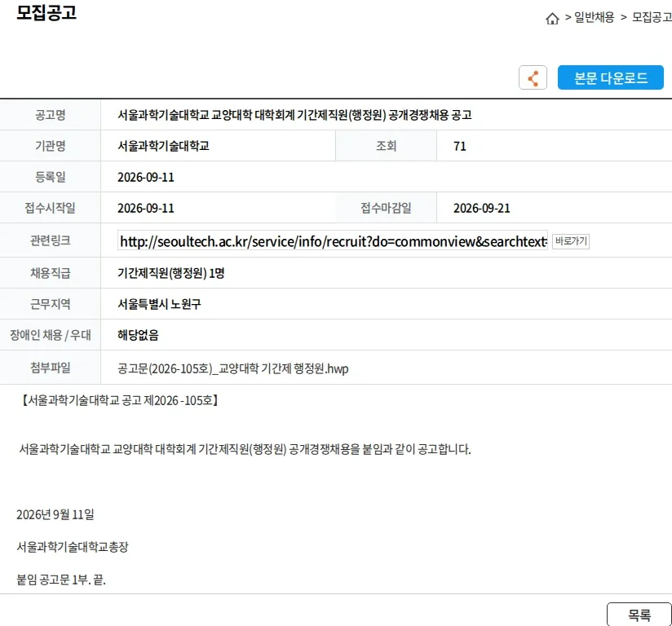Viewport: 672px width, 626px height.
Task: Click the 접수시작일 row label
Action: (x=50, y=208)
